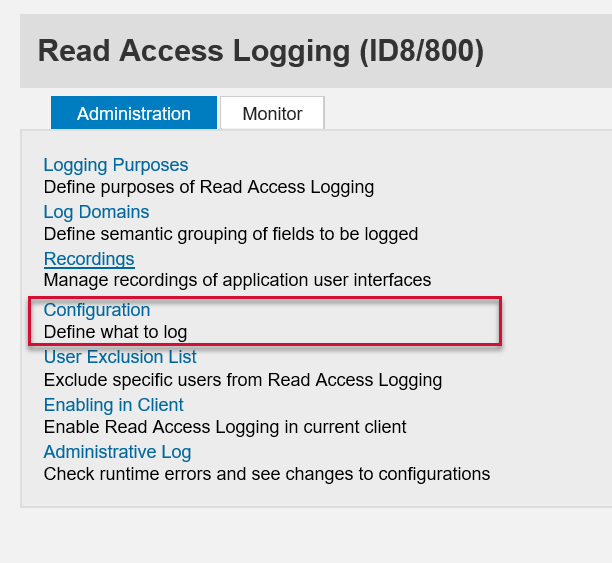Switch to the Administration tab
The image size is (612, 563).
(133, 114)
